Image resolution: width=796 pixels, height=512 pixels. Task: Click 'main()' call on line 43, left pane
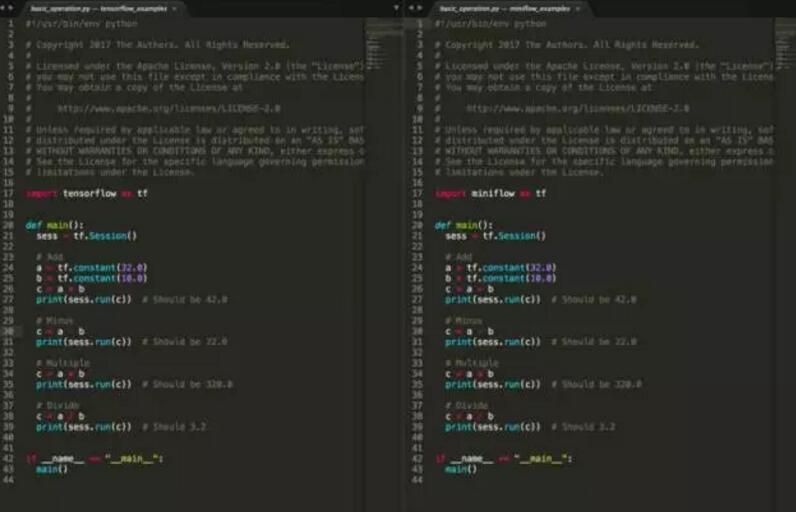point(52,469)
